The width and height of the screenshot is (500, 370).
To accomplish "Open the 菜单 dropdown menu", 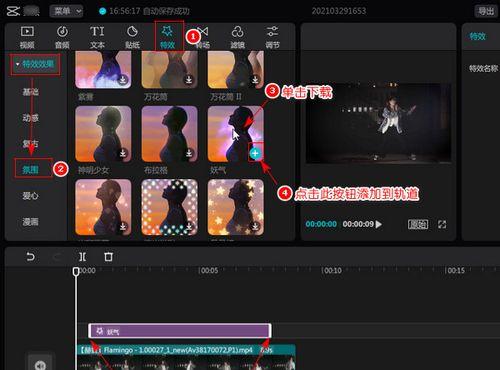I will coord(66,11).
